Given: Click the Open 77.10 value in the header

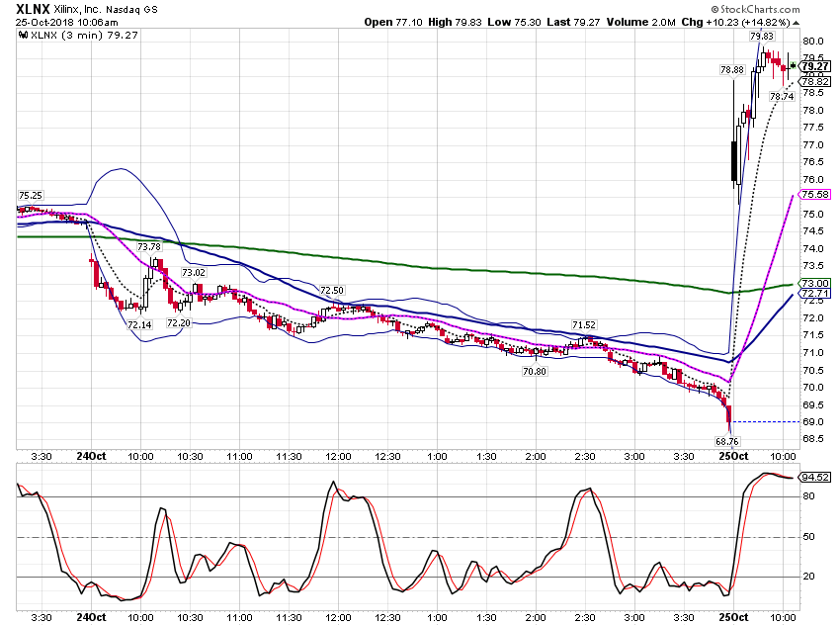Looking at the screenshot, I should (x=393, y=23).
